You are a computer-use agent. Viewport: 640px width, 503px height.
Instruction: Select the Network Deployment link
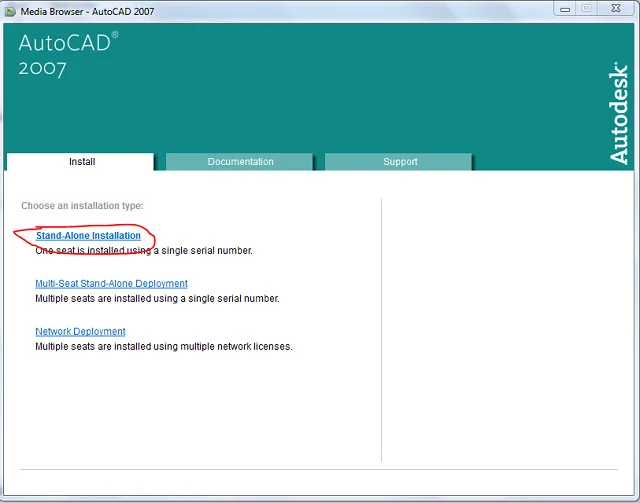(x=80, y=332)
